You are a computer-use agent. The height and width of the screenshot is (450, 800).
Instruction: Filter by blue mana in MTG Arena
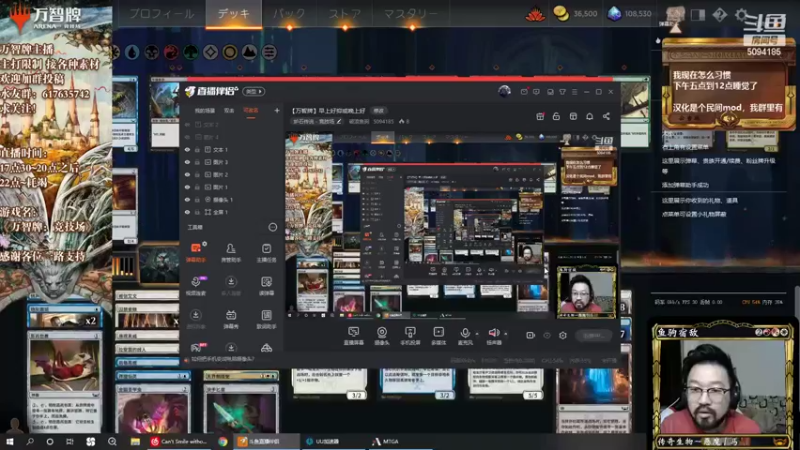point(132,52)
